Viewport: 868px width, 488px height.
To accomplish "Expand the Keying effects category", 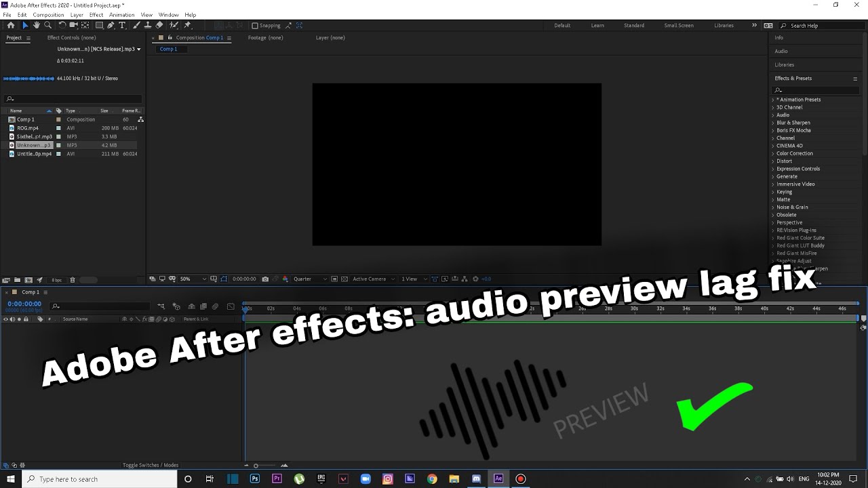I will (772, 192).
